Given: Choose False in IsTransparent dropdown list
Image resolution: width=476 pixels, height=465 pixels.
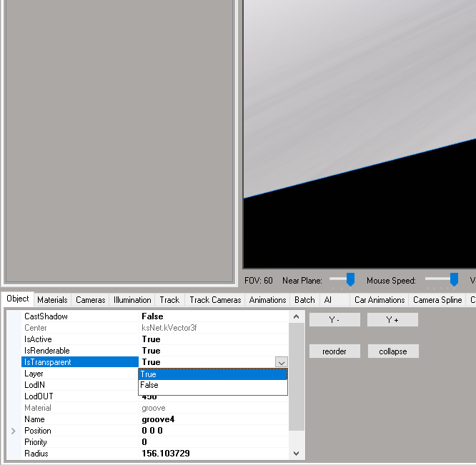Looking at the screenshot, I should tap(212, 386).
